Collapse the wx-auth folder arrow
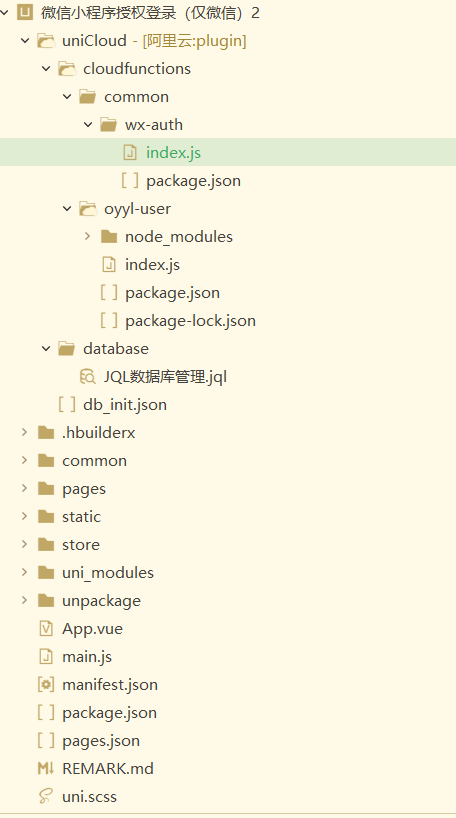Screen dimensions: 456x818 coord(88,125)
